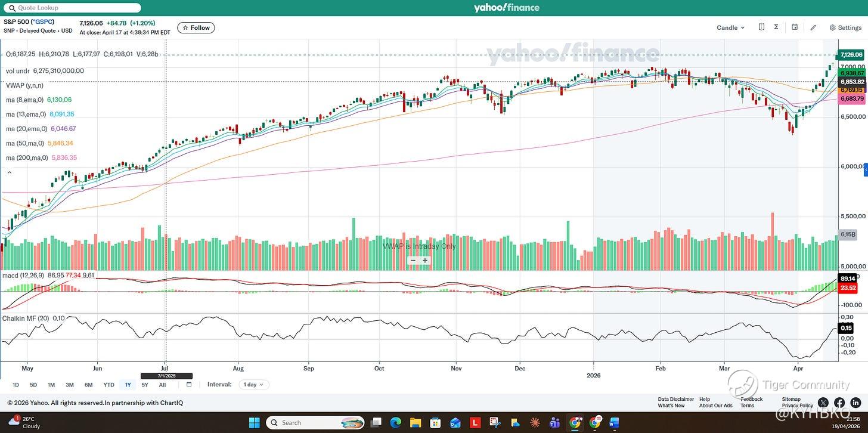
Task: Open Yahoo Finance Facebook page icon
Action: pos(839,403)
